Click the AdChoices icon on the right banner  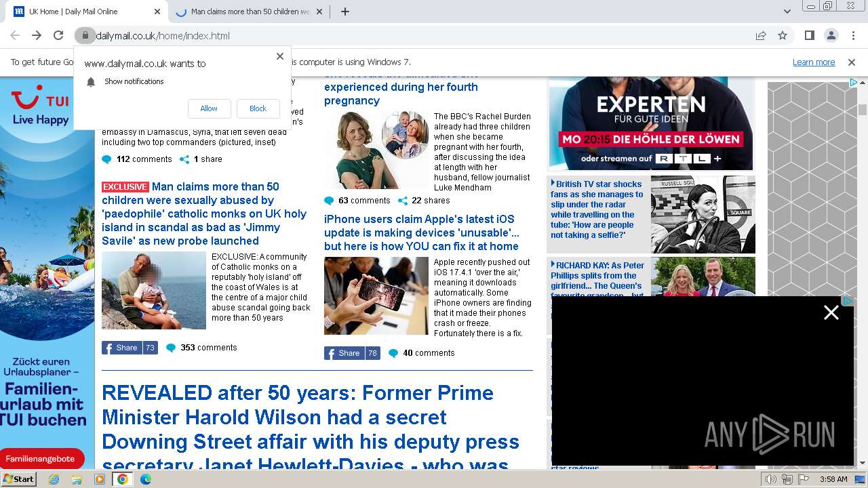tap(853, 83)
